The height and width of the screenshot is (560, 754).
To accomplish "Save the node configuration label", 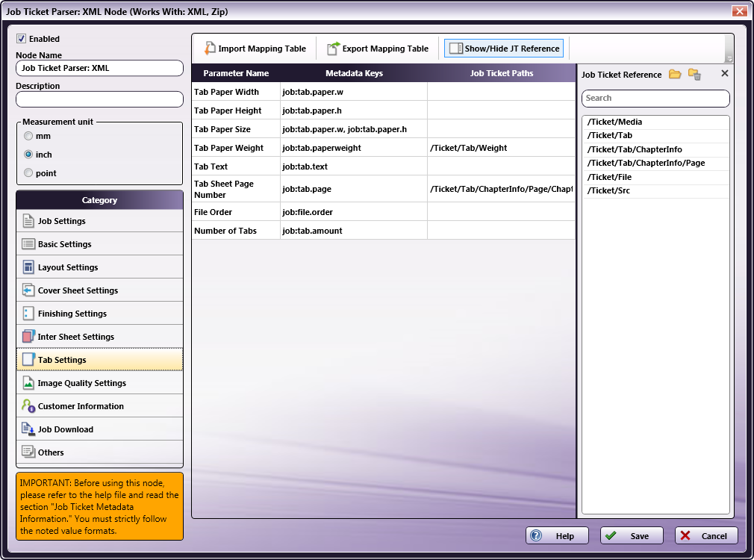I will (640, 536).
